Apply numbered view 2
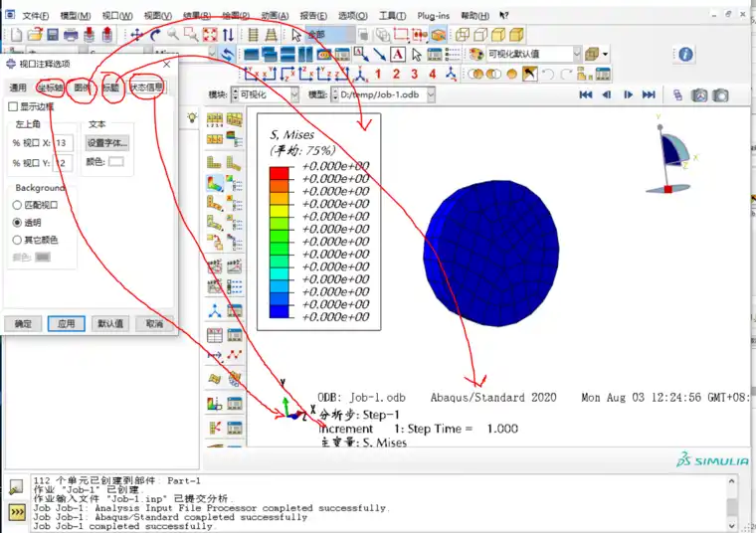 396,74
